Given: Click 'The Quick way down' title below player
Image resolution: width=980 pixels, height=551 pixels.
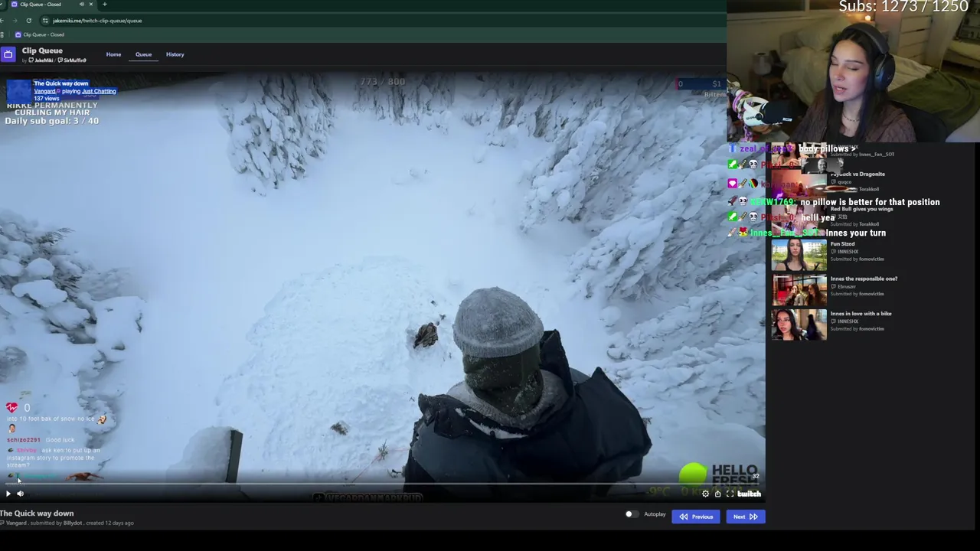Looking at the screenshot, I should tap(37, 514).
